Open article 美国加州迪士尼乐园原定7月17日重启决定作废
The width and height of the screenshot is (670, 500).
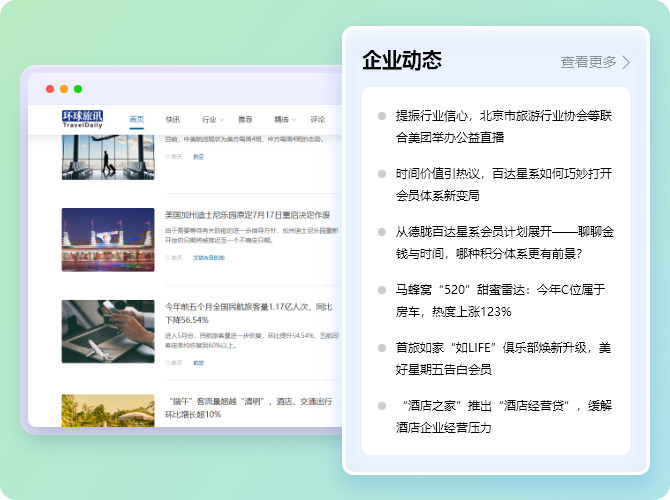(248, 215)
